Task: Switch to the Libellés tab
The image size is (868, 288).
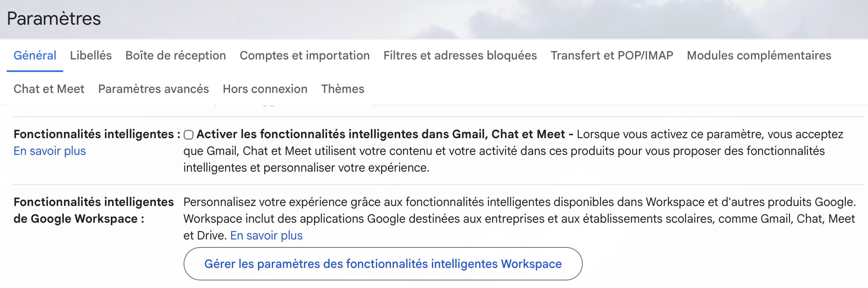Action: click(91, 55)
